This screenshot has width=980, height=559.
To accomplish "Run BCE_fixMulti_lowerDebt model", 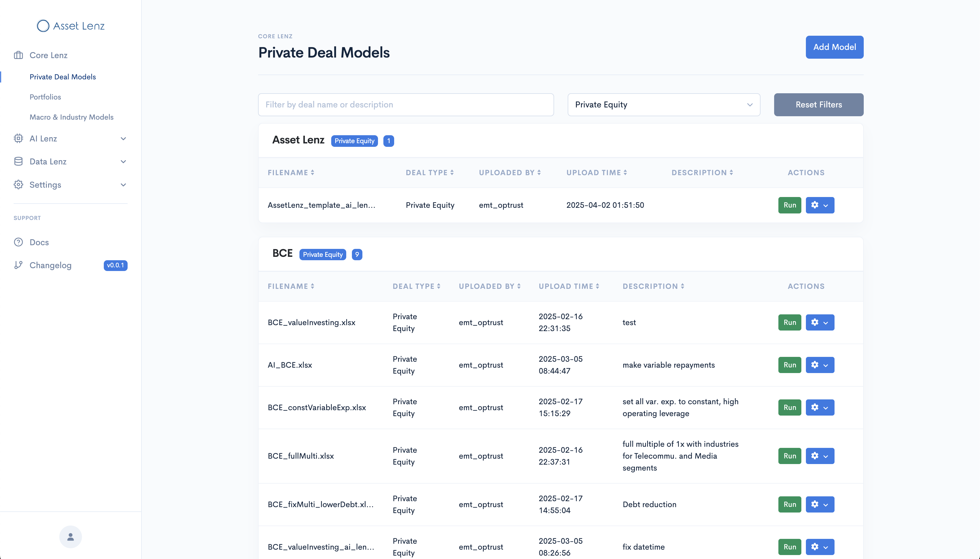I will click(x=789, y=505).
